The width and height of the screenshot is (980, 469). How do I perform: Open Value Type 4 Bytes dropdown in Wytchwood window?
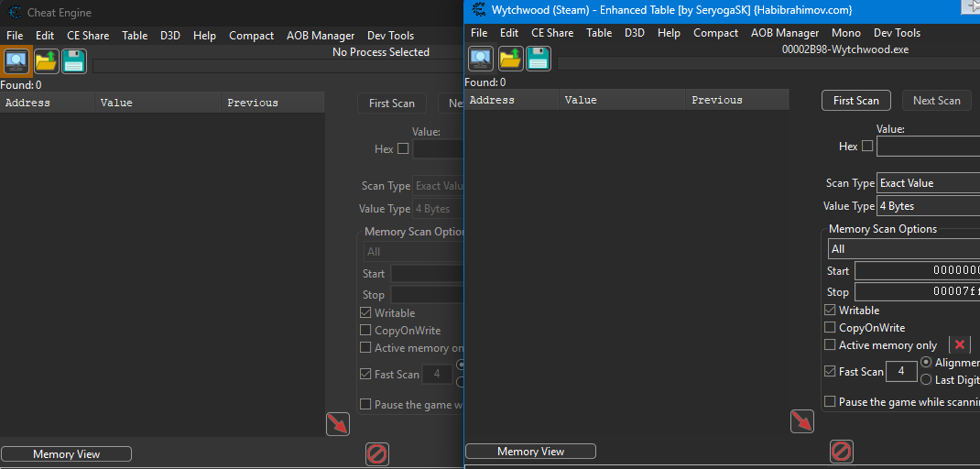(928, 206)
